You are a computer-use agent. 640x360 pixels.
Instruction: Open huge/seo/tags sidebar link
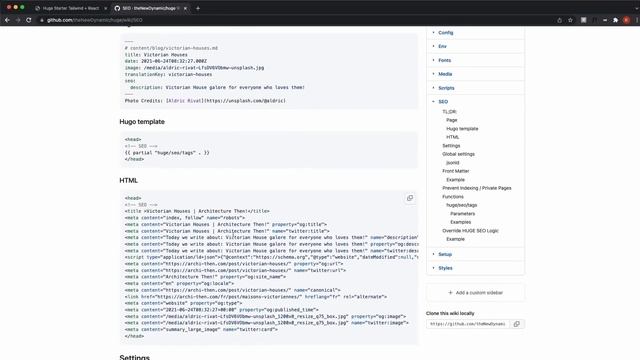coord(462,205)
